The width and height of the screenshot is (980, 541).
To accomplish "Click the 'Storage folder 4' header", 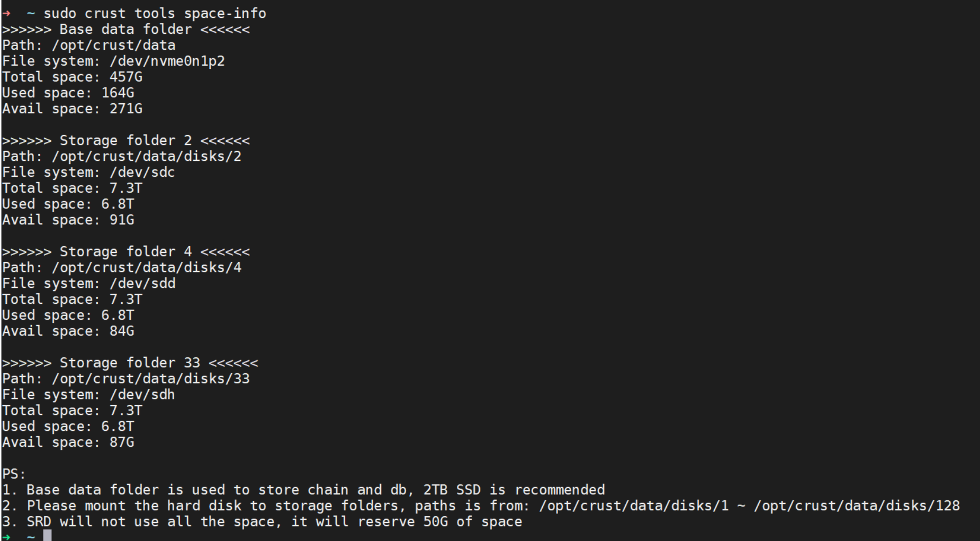I will coord(125,251).
